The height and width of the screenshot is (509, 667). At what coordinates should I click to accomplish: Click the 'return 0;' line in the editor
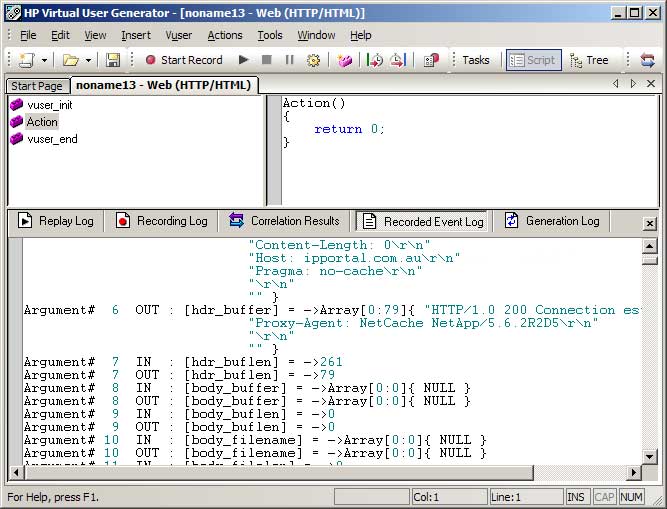[x=349, y=129]
